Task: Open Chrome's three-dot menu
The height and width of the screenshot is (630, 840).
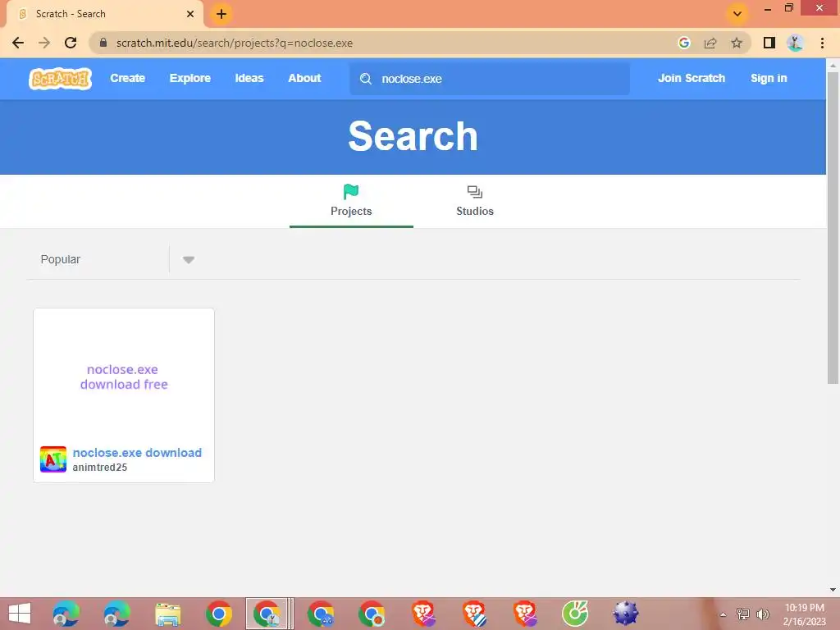Action: (x=822, y=43)
